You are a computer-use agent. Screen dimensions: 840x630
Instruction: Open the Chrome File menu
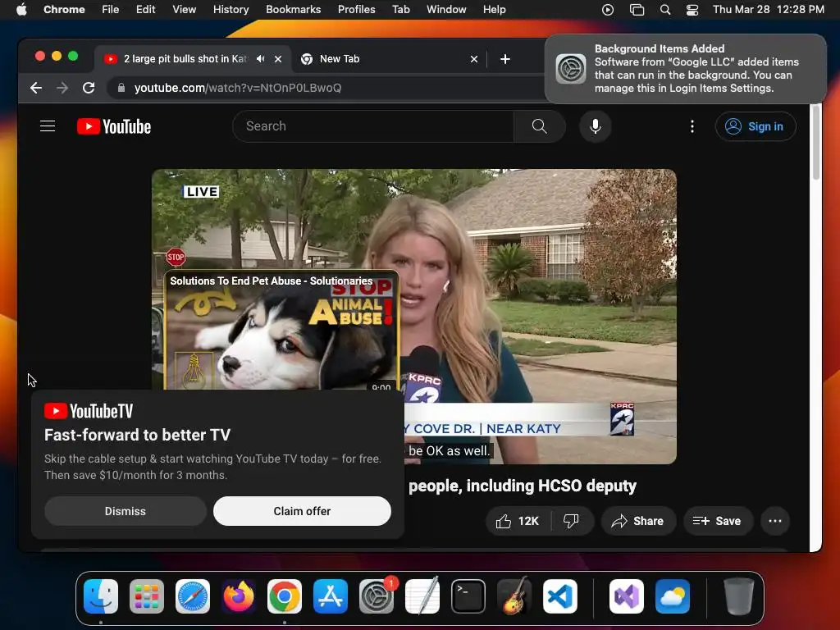[111, 10]
